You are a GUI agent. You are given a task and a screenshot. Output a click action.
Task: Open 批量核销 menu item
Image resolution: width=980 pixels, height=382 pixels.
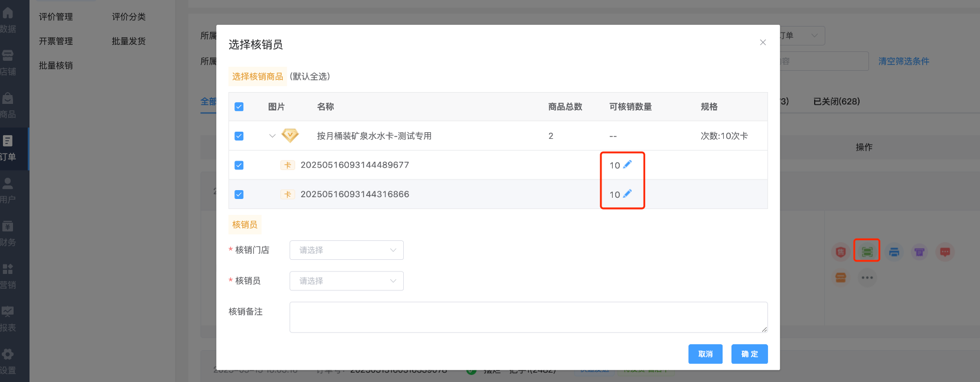coord(56,65)
